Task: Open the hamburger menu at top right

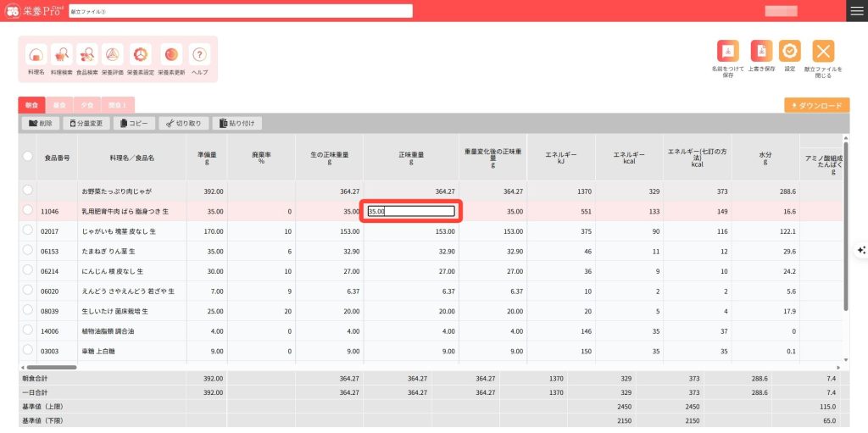Action: click(x=856, y=10)
